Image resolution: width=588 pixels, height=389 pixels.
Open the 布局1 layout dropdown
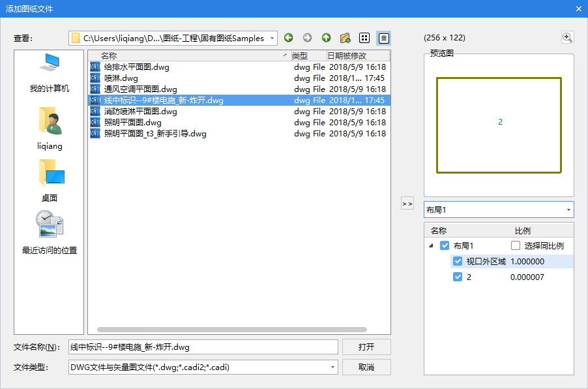[x=568, y=210]
